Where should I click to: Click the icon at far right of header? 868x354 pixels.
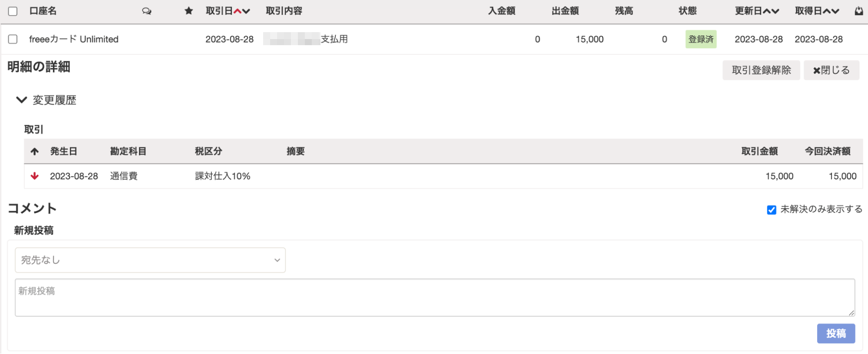(858, 11)
